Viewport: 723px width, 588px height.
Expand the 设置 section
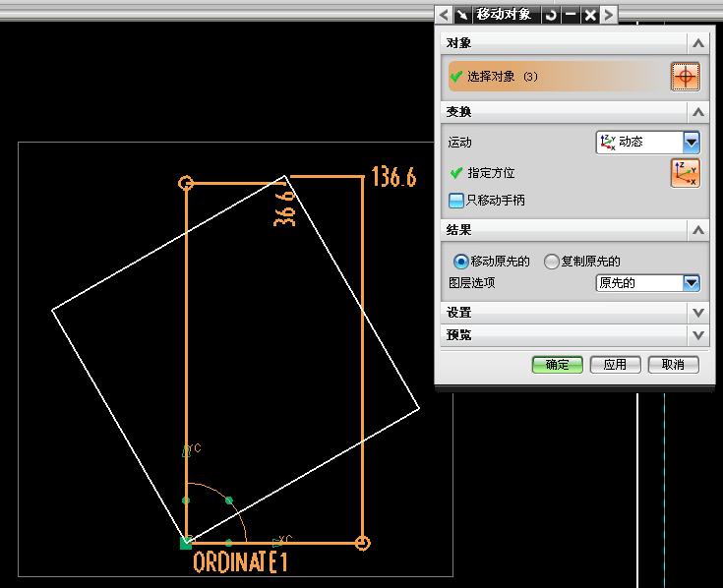(x=698, y=313)
